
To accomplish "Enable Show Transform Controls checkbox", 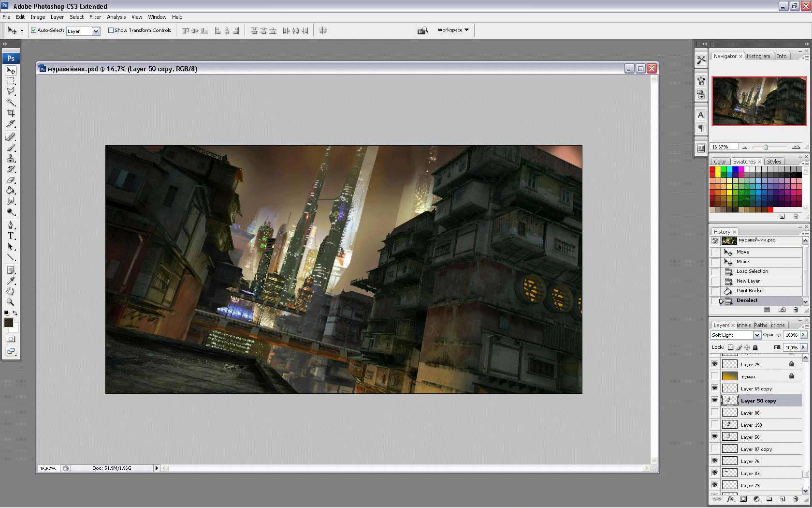I will point(111,30).
